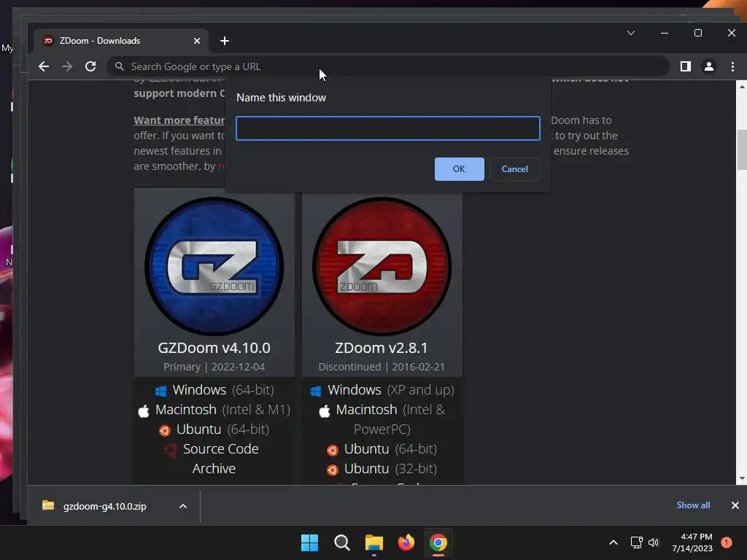This screenshot has width=747, height=560.
Task: Open the profile avatar menu
Action: (709, 66)
